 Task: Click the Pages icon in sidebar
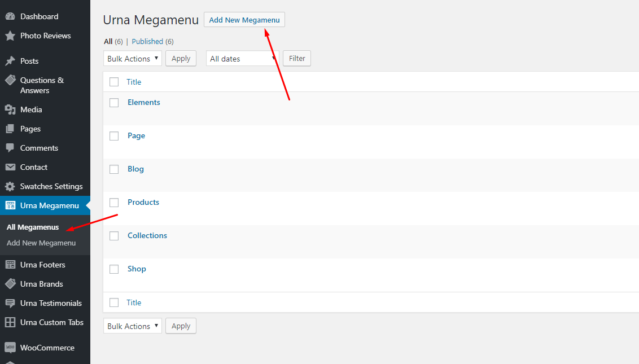point(10,129)
